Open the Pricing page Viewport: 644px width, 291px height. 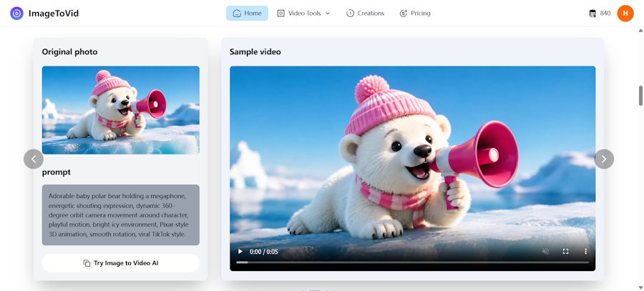pos(415,13)
